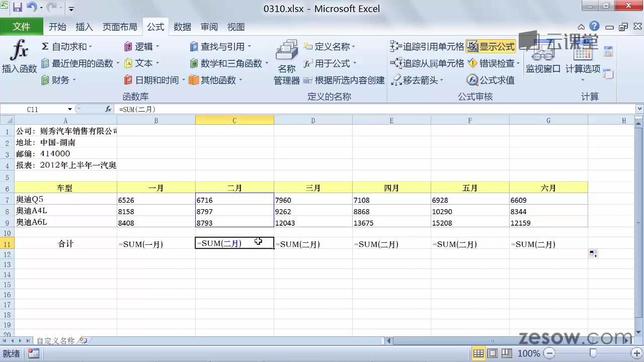The height and width of the screenshot is (362, 644).
Task: Open the File (文件) tab
Action: pyautogui.click(x=22, y=27)
